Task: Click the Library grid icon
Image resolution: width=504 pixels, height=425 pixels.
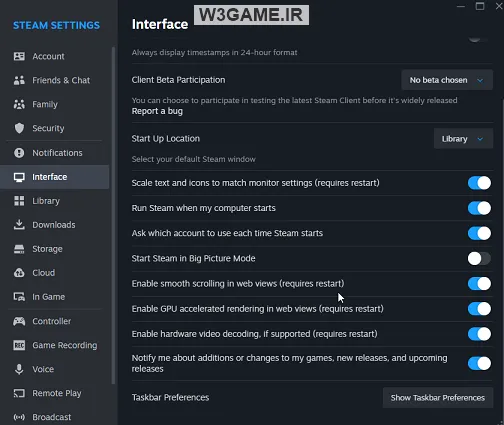Action: click(19, 201)
